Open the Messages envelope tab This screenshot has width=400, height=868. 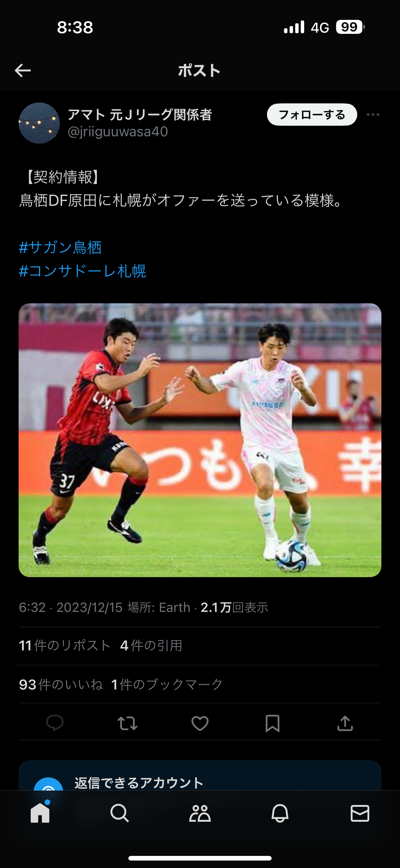[360, 813]
